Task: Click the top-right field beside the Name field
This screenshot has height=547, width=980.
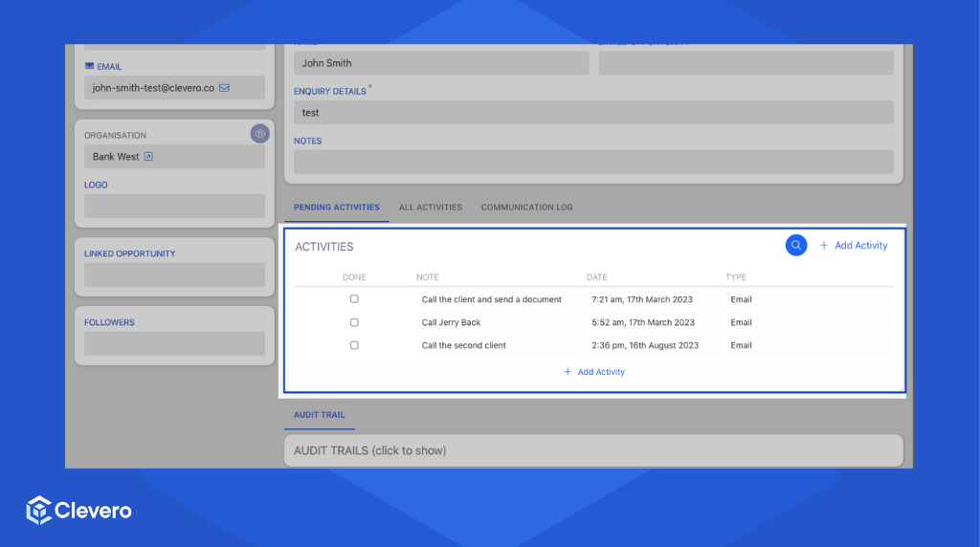Action: [746, 63]
